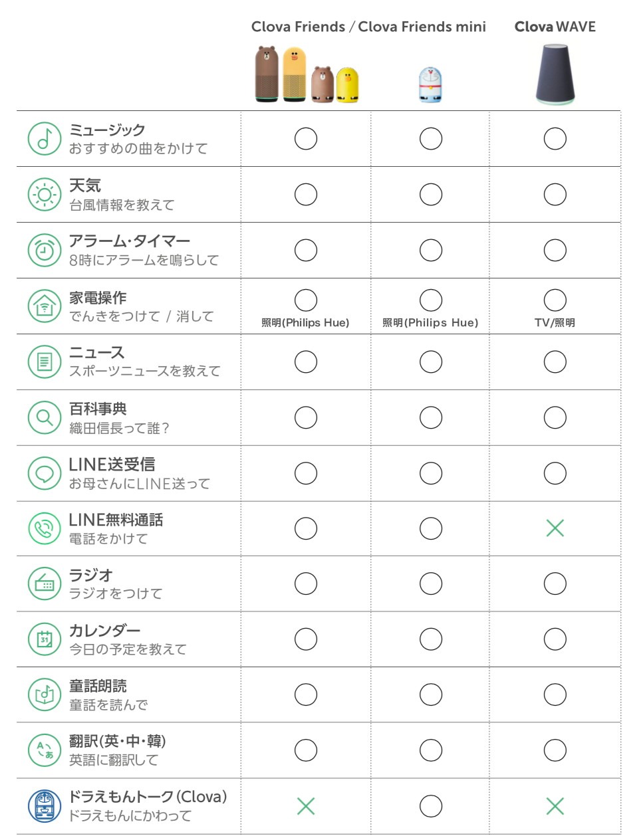Click the encyclopedia magnifying glass icon
Screen dimensions: 641x840
click(45, 417)
